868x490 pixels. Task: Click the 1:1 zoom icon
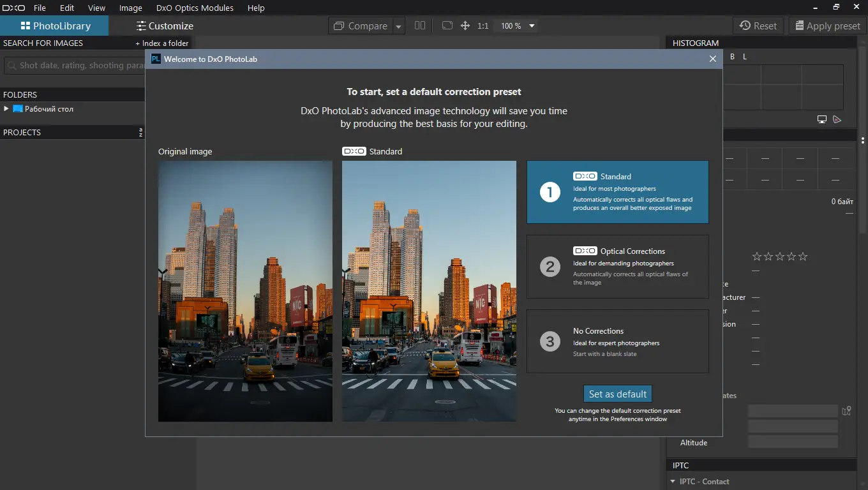click(483, 26)
